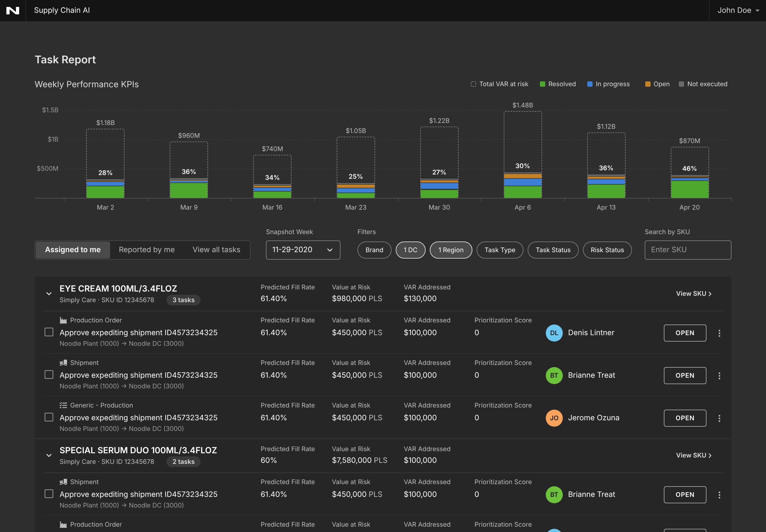Image resolution: width=766 pixels, height=532 pixels.
Task: Open the Snapshot Week 11-29-2020 dropdown
Action: tap(303, 250)
